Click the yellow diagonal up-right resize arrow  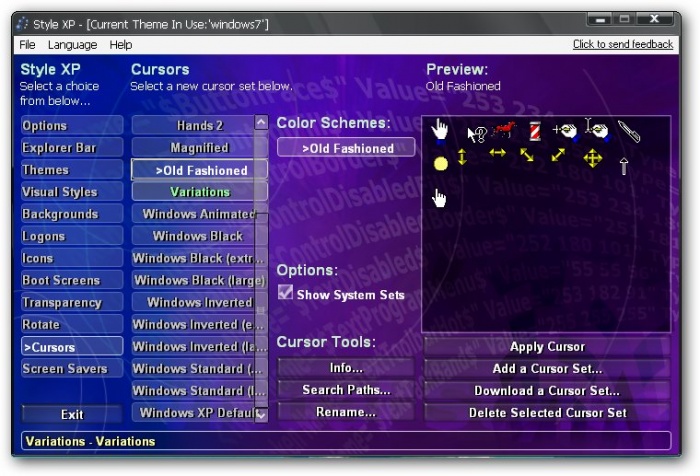(558, 154)
